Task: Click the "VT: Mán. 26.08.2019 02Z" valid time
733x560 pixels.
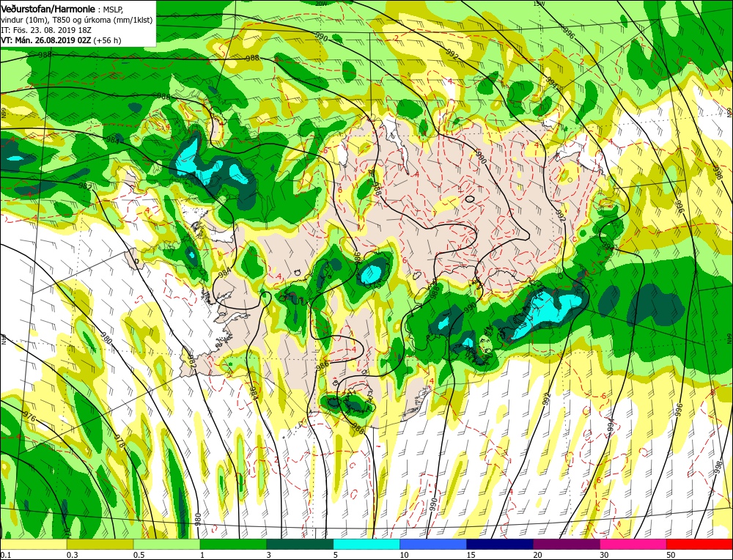Action: pyautogui.click(x=46, y=40)
